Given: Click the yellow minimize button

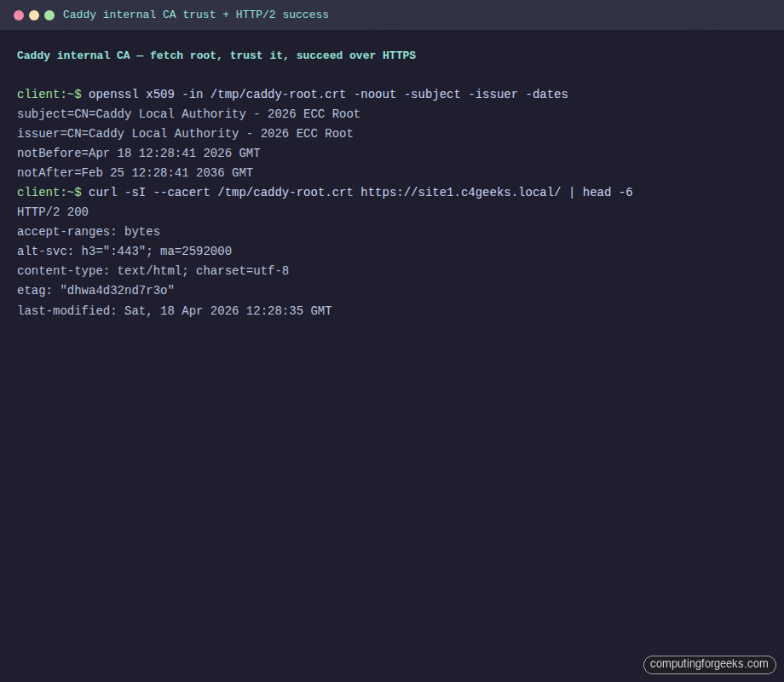Looking at the screenshot, I should click(x=33, y=14).
